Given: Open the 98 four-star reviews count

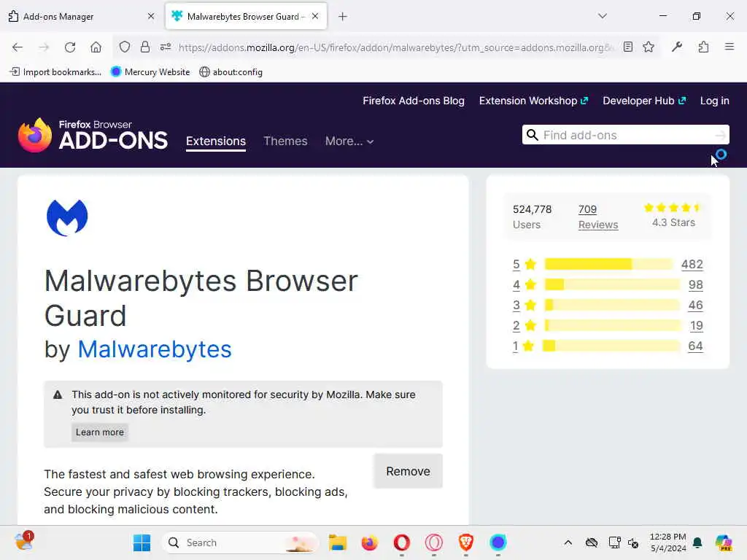Looking at the screenshot, I should click(x=695, y=285).
